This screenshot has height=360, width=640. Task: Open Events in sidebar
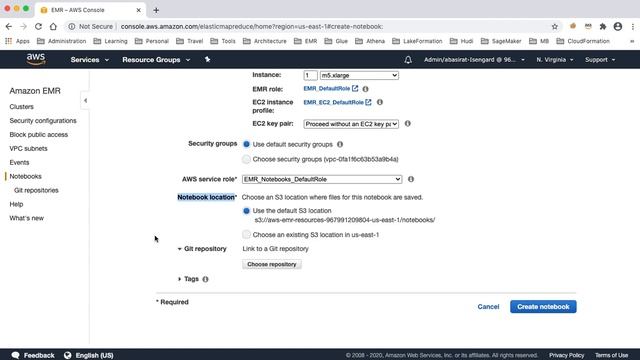pos(19,162)
